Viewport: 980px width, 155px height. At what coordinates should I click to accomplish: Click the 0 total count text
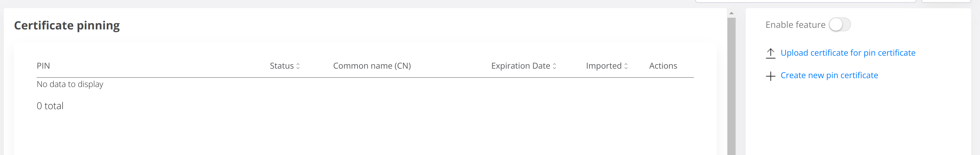pos(50,106)
